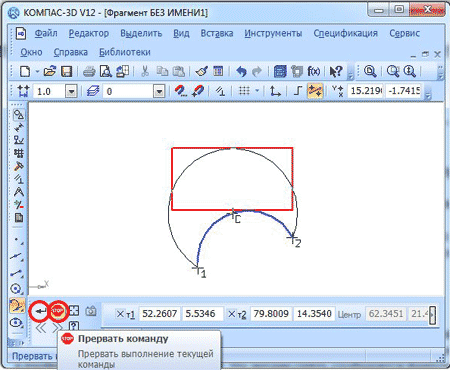
Task: Open the Файл menu
Action: click(x=46, y=33)
